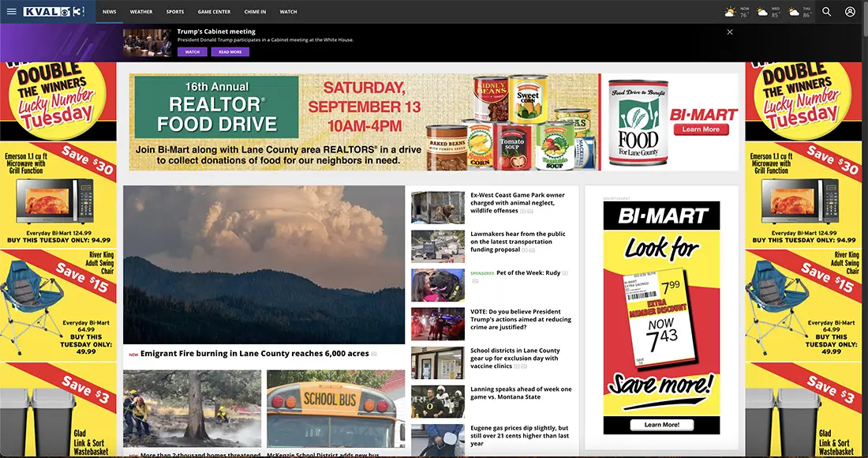The height and width of the screenshot is (458, 868).
Task: Open the Watch menu tab
Action: click(288, 12)
